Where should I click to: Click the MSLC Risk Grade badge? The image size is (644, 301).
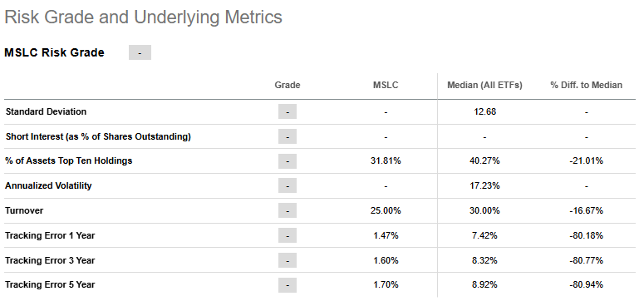pos(140,52)
